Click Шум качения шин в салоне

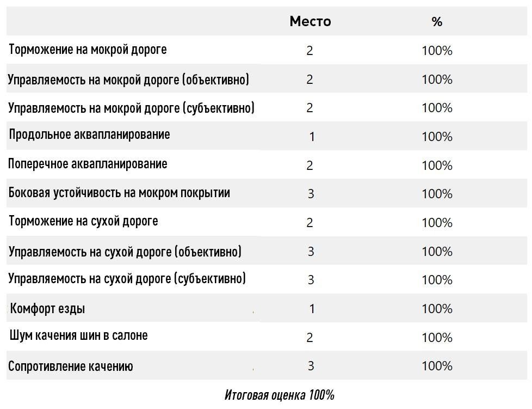(78, 335)
